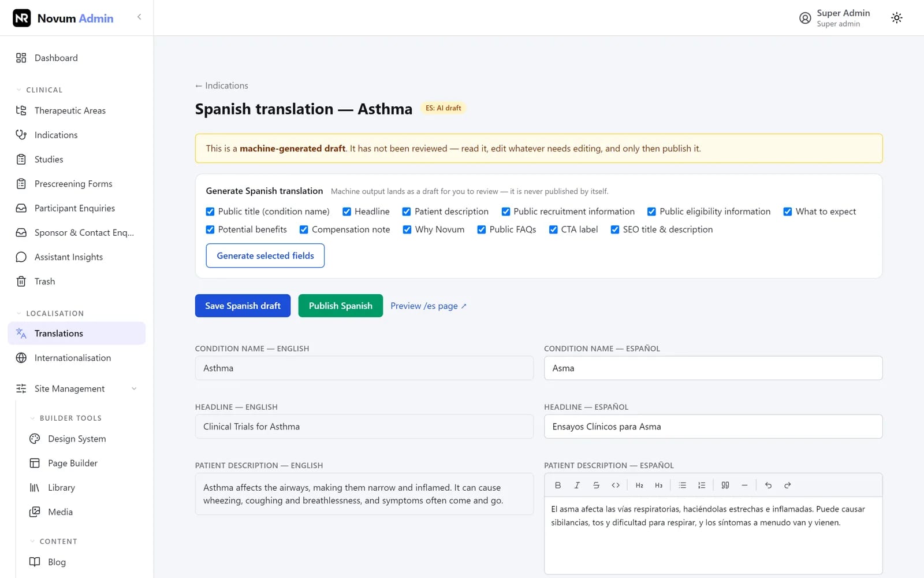Apply strikethrough formatting in the editor

(x=596, y=486)
